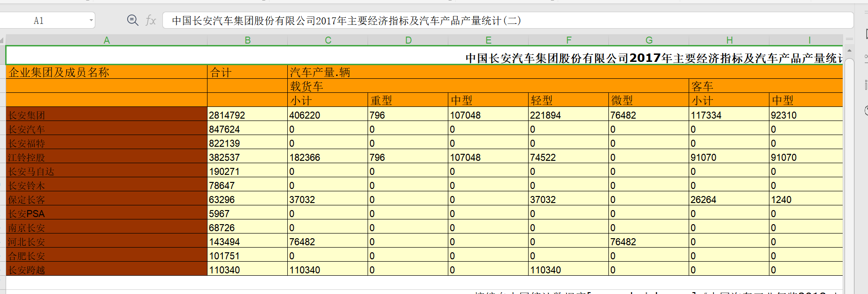Image resolution: width=868 pixels, height=294 pixels.
Task: Click cell with value 847624
Action: click(x=247, y=128)
